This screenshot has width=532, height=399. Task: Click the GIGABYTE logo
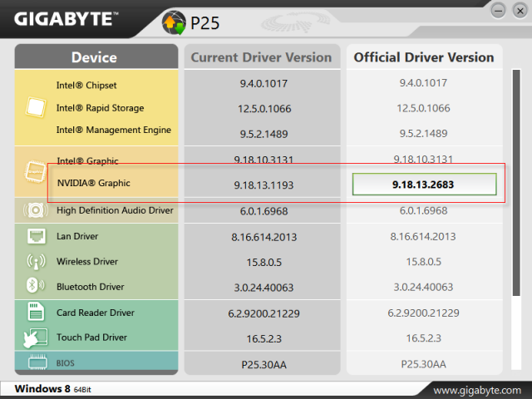tap(66, 19)
